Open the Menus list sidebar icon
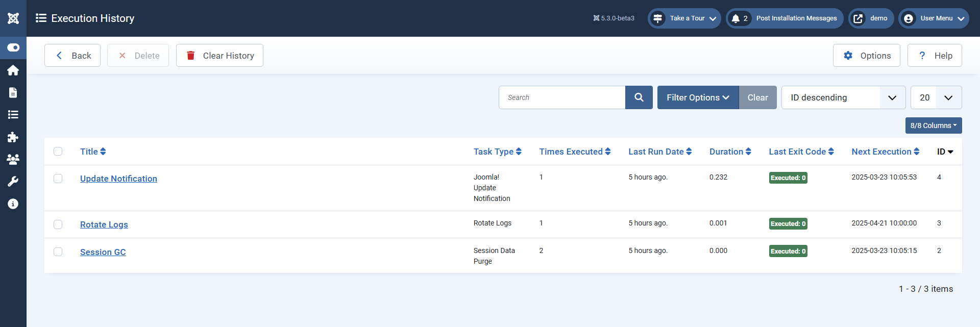Viewport: 980px width, 327px height. [13, 115]
